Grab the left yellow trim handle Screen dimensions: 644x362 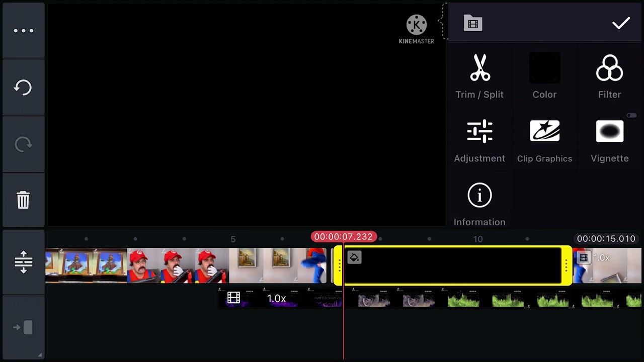click(339, 265)
